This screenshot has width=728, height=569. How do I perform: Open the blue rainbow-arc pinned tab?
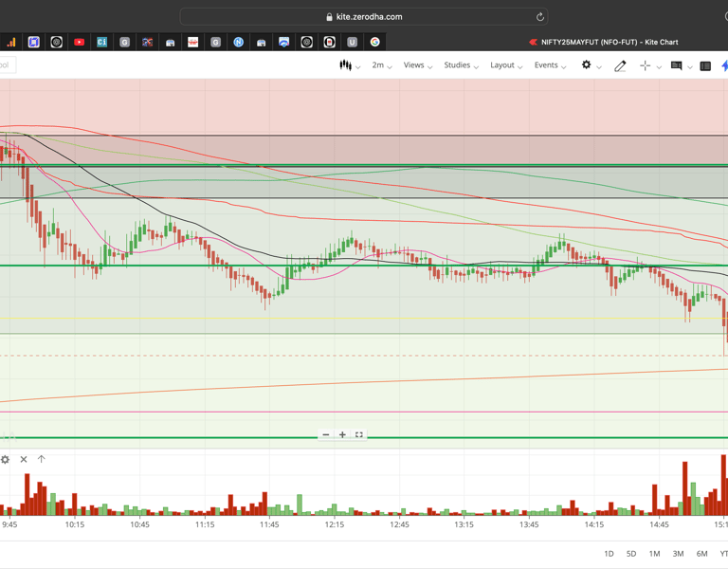click(283, 43)
